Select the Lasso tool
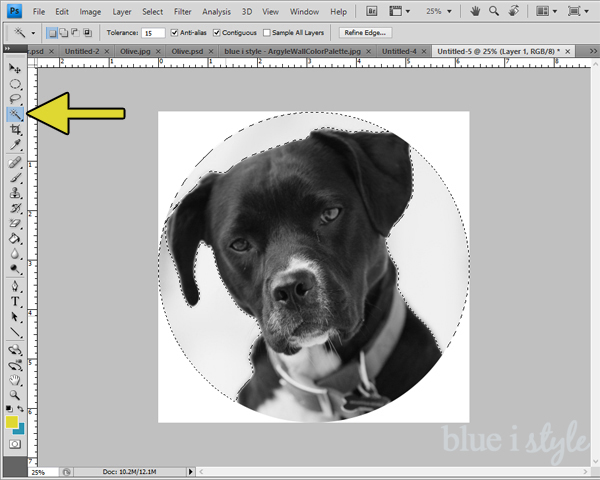Viewport: 600px width, 480px height. 15,99
